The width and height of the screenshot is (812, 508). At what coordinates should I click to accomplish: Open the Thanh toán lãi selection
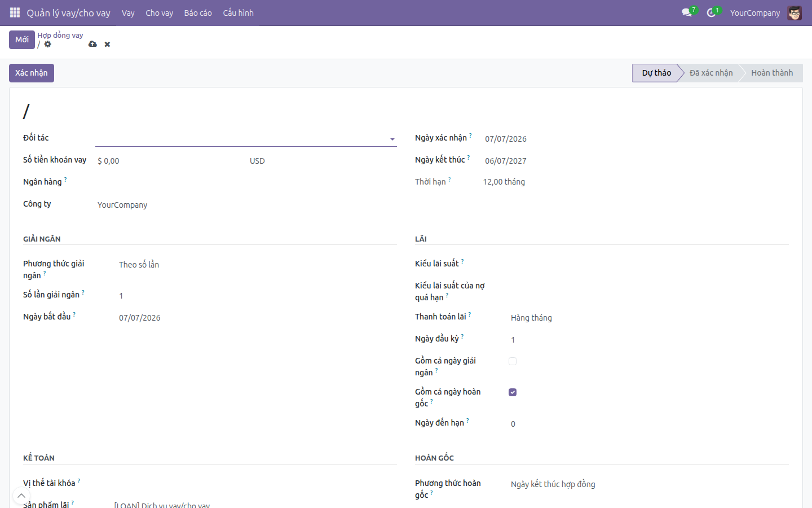pyautogui.click(x=648, y=318)
